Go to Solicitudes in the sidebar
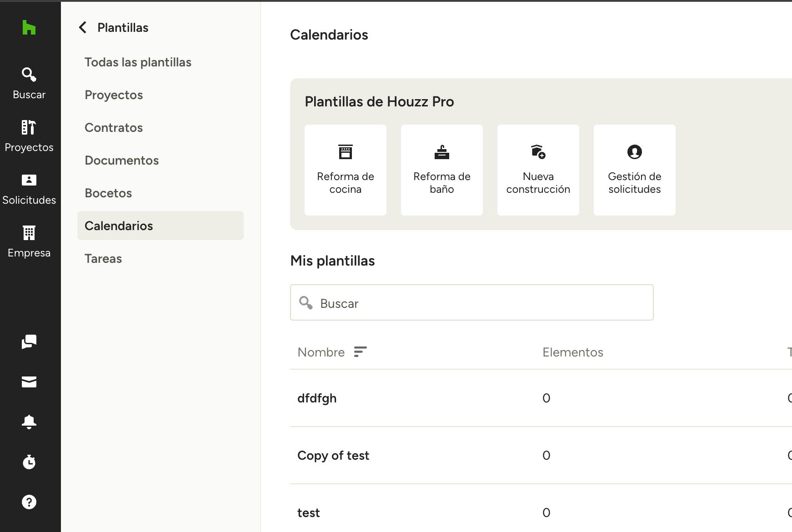This screenshot has height=532, width=792. [29, 189]
